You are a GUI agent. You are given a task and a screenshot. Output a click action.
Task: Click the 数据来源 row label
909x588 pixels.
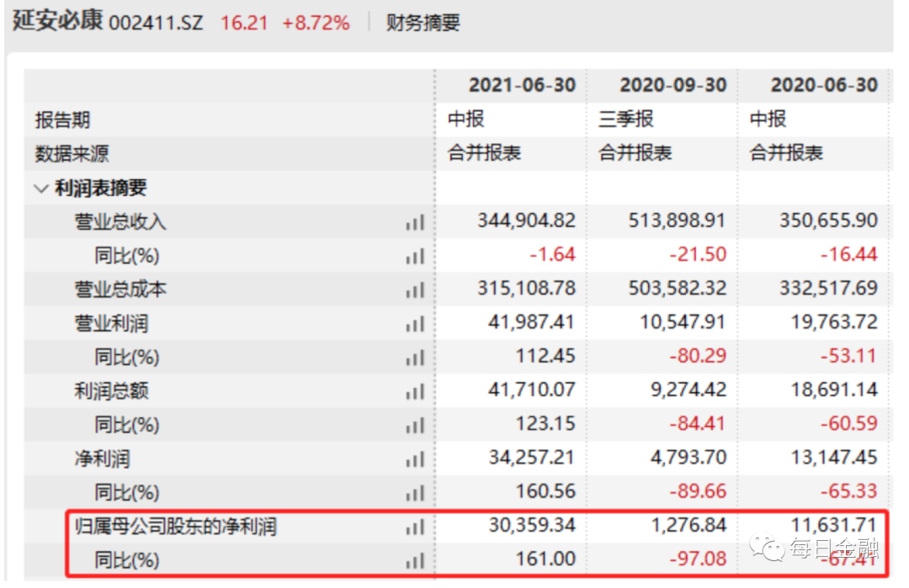(x=72, y=153)
